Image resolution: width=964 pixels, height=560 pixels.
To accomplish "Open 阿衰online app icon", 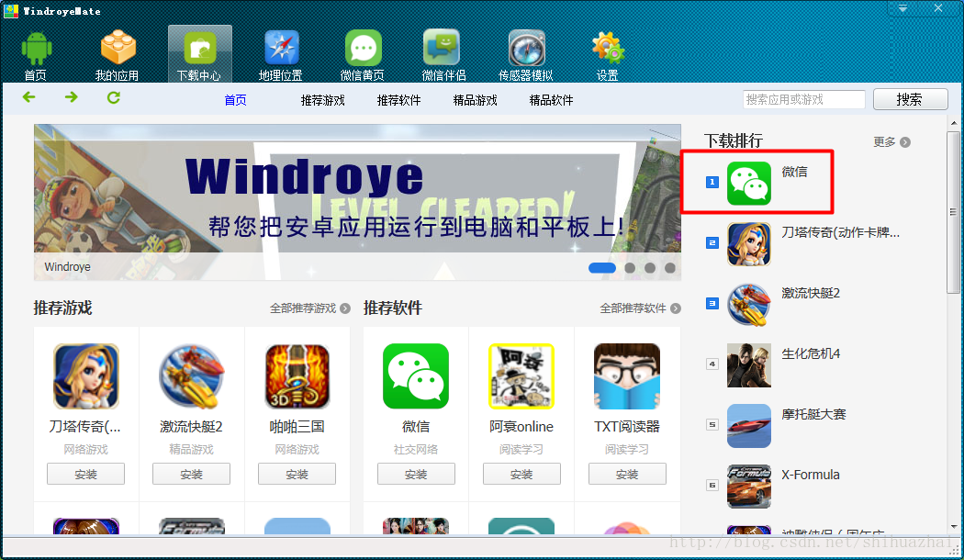I will coord(521,376).
